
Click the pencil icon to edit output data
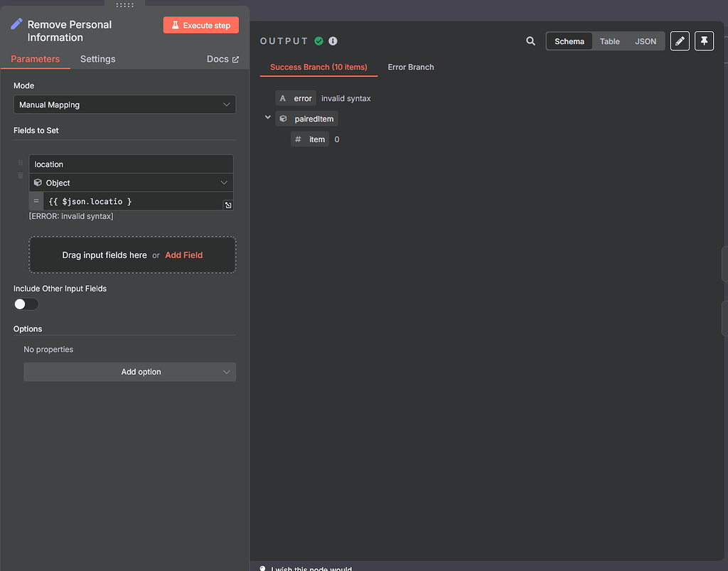[680, 41]
